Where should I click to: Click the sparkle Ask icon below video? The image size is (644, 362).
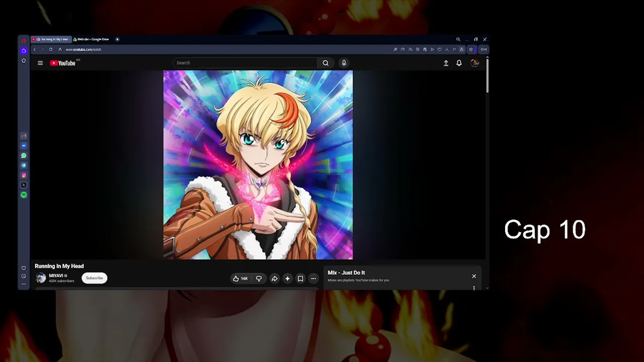287,279
